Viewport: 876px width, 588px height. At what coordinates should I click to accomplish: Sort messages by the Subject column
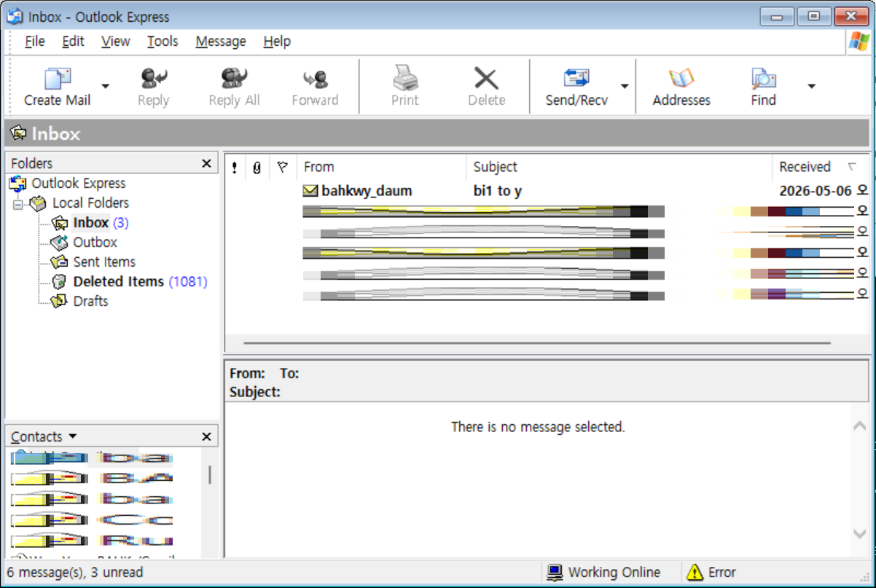619,168
